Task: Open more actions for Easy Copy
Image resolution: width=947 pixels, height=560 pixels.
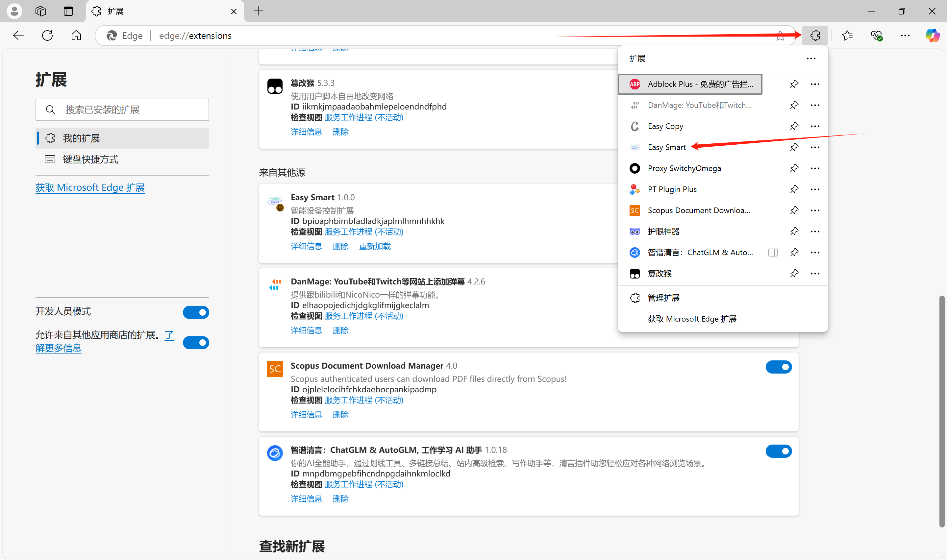Action: click(x=815, y=126)
